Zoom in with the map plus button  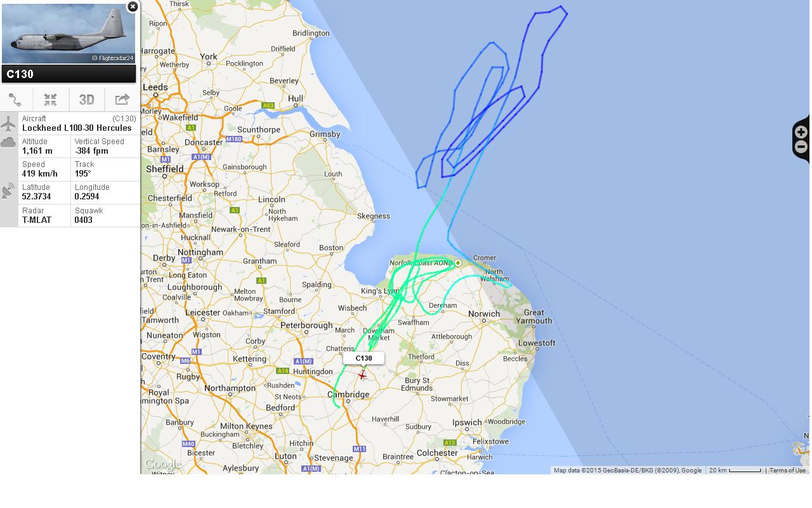click(801, 132)
